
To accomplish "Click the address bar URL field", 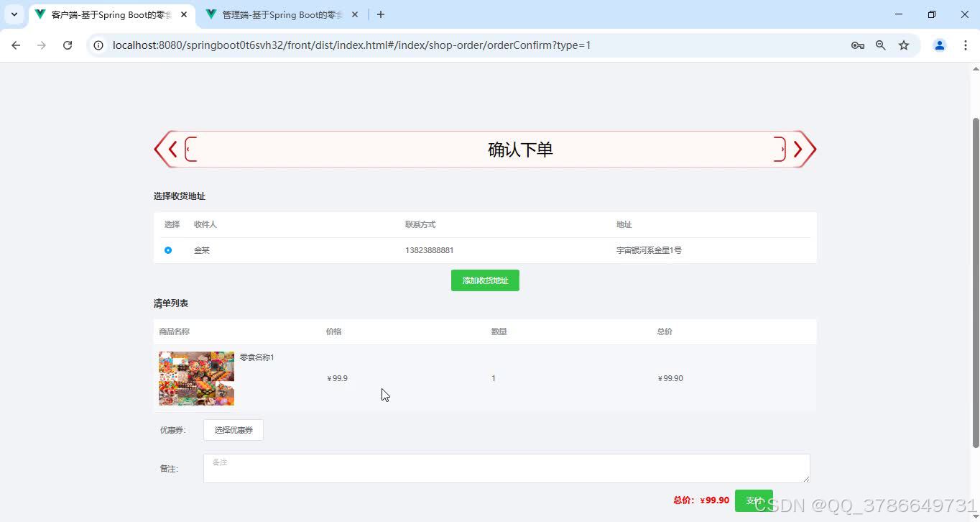I will pyautogui.click(x=474, y=45).
